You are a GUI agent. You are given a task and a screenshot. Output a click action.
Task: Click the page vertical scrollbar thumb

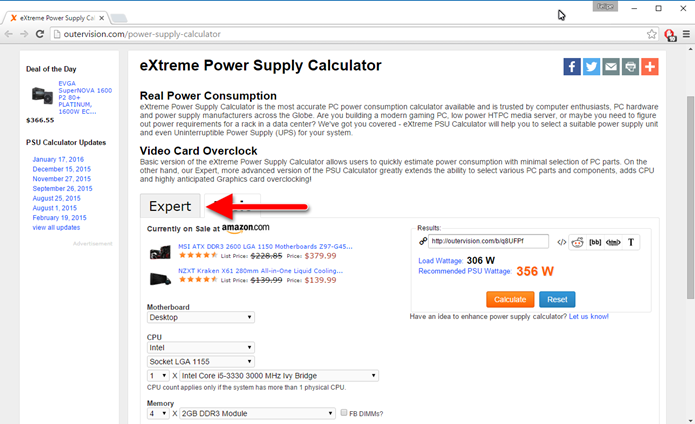(690, 197)
